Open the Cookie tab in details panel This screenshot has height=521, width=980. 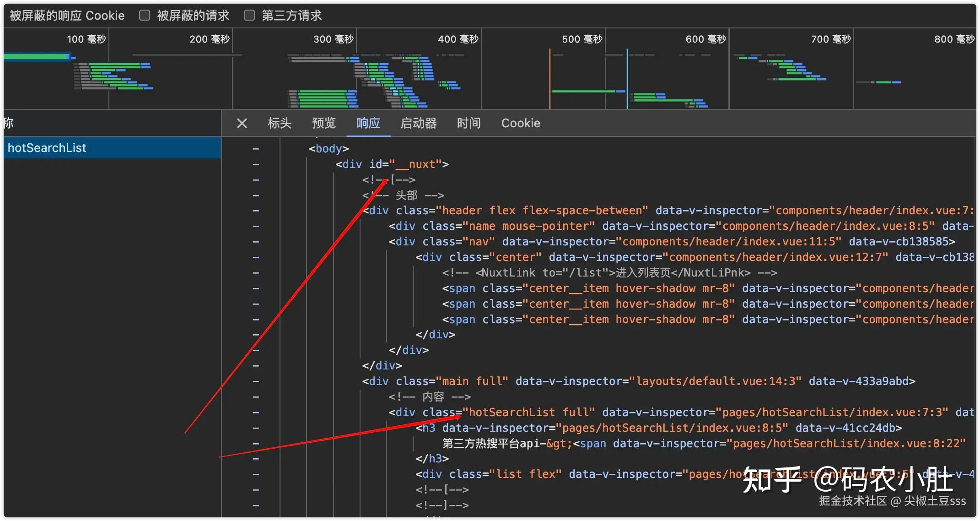(x=521, y=123)
